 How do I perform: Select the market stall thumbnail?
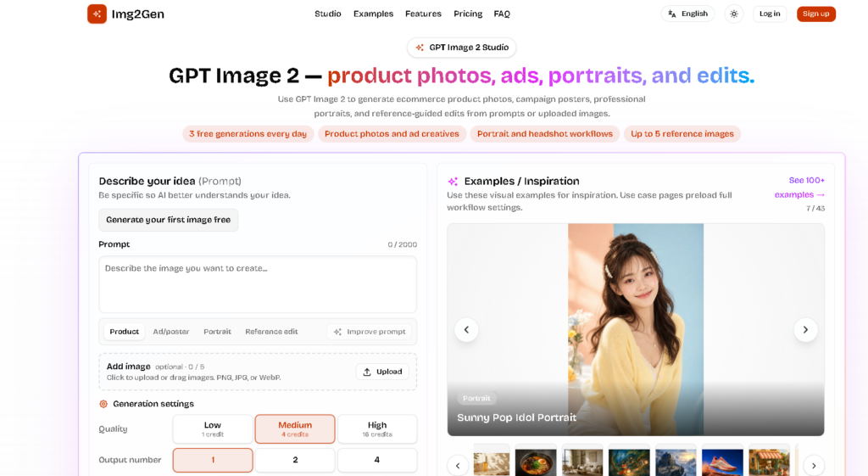pos(769,460)
